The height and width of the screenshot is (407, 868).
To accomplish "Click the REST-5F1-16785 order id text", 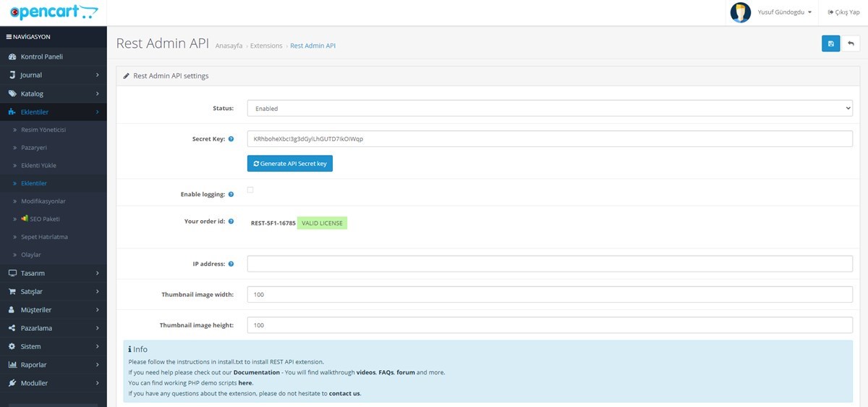I will (273, 223).
